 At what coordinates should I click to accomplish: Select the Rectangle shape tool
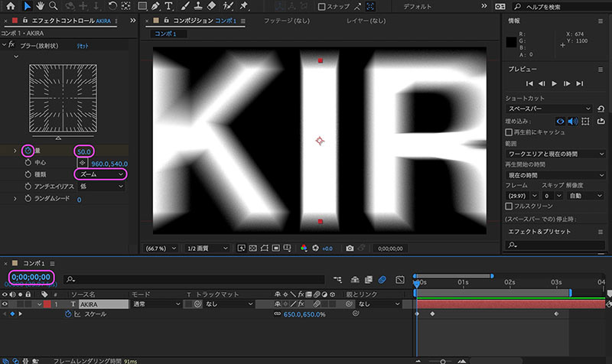coord(142,6)
